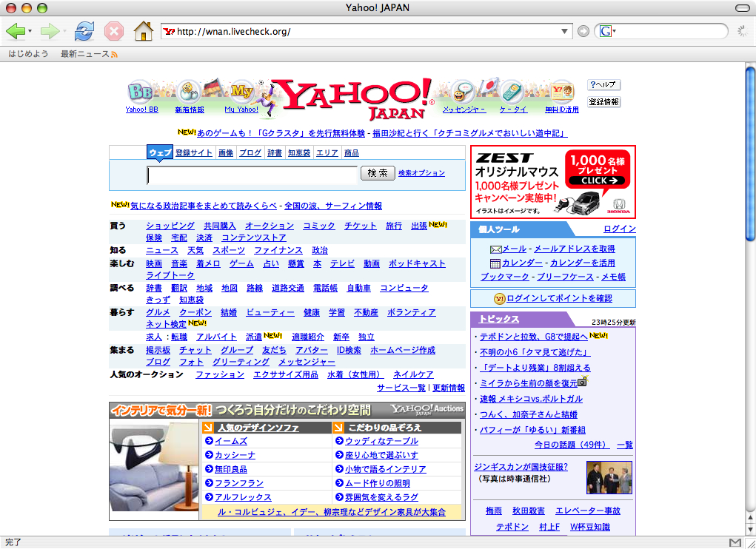The width and height of the screenshot is (756, 549).
Task: Click the 新着情報 chick icon
Action: [189, 92]
